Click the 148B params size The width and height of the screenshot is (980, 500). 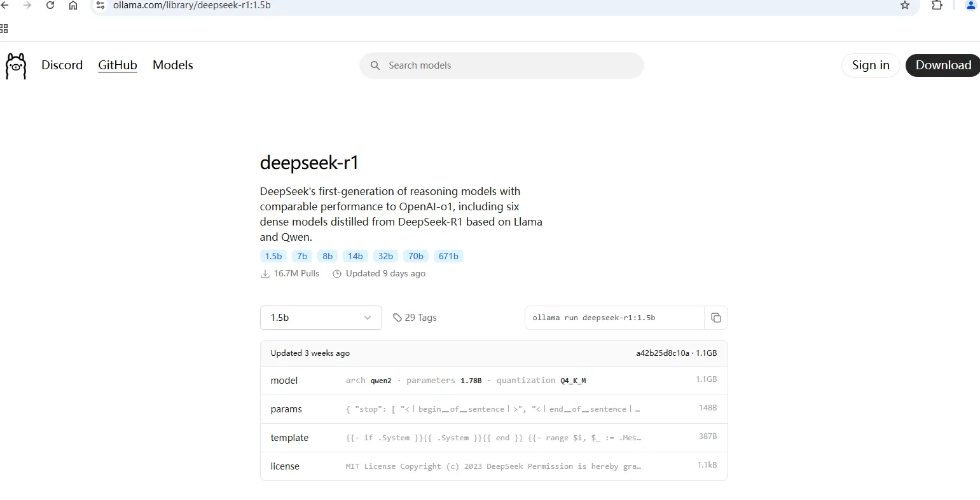[x=708, y=408]
